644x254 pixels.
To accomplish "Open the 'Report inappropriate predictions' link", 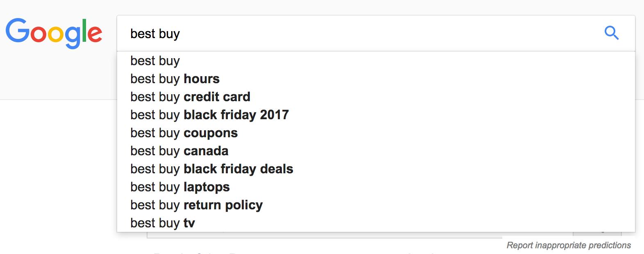I will [569, 245].
